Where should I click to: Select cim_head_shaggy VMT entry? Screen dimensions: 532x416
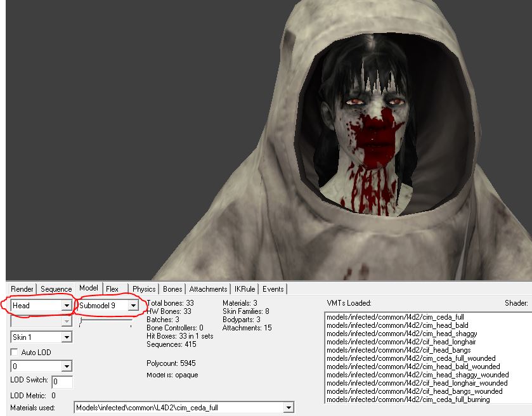402,334
